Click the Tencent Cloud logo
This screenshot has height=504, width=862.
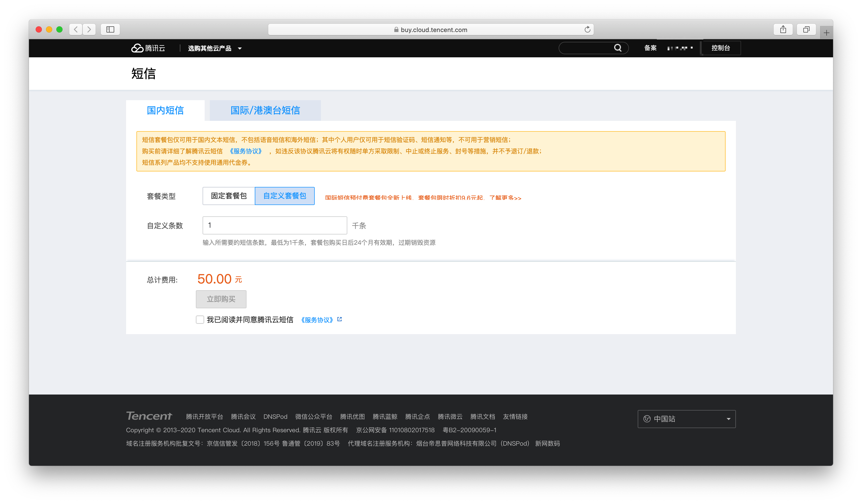pyautogui.click(x=148, y=48)
